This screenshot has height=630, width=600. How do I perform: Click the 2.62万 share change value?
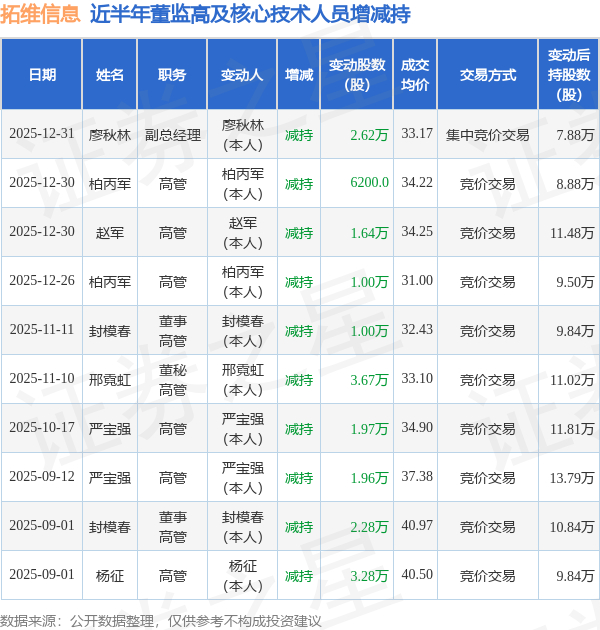click(369, 135)
